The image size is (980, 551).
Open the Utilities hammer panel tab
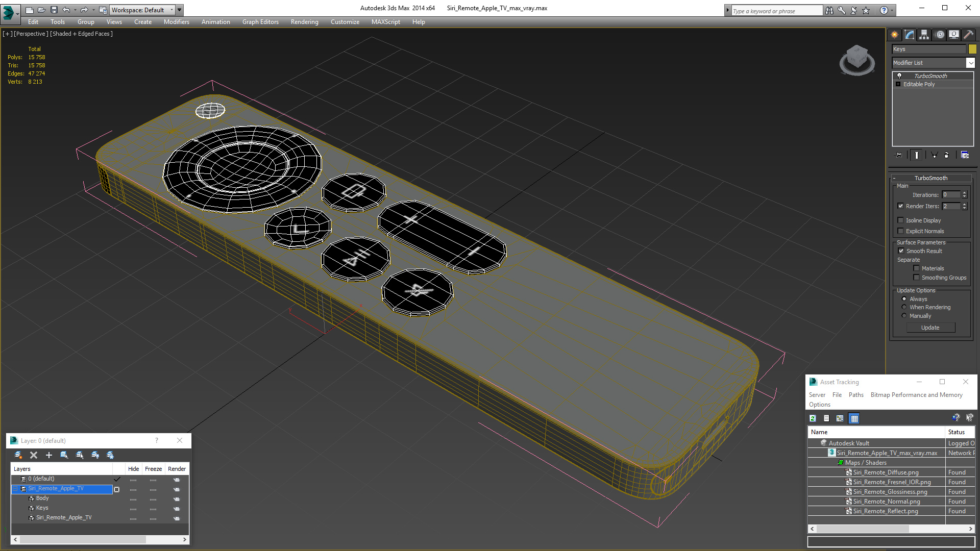[x=968, y=35]
